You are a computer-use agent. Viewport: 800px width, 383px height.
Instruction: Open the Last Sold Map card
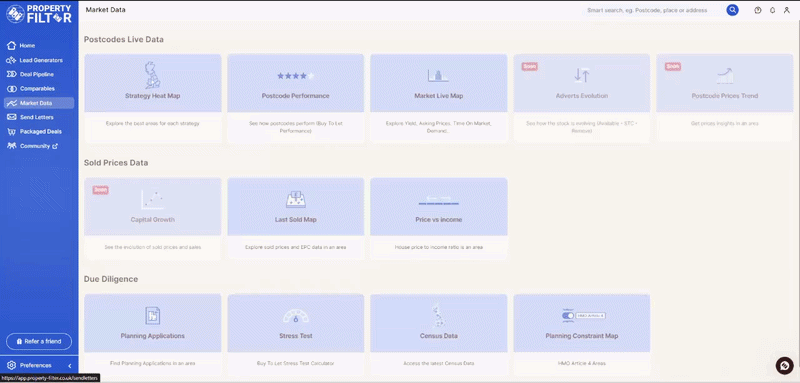(x=296, y=219)
